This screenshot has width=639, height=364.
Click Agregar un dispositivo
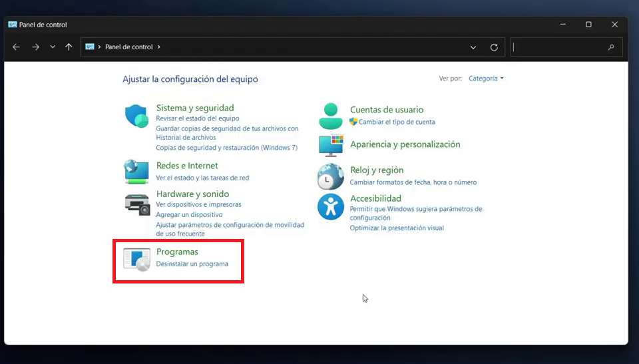point(189,214)
